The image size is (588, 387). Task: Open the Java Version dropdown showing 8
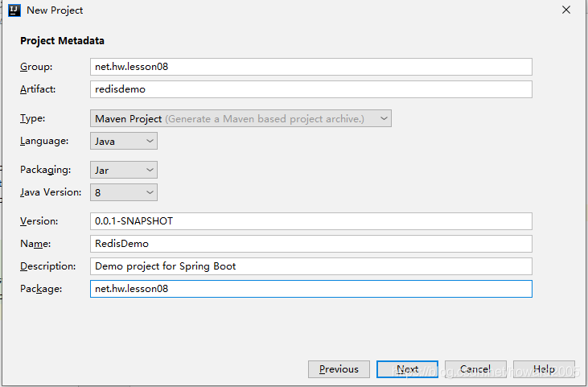(x=124, y=192)
